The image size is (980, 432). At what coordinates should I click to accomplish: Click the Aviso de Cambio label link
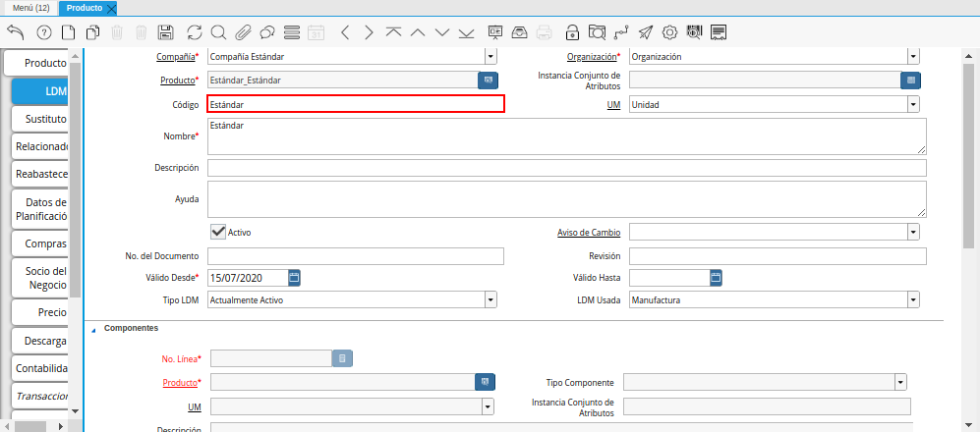click(589, 233)
